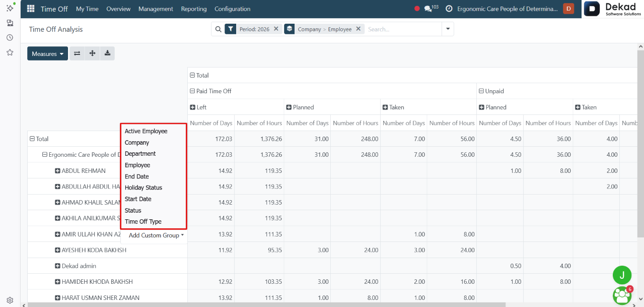The height and width of the screenshot is (307, 644).
Task: Click the sparkle icon in left sidebar
Action: click(10, 8)
